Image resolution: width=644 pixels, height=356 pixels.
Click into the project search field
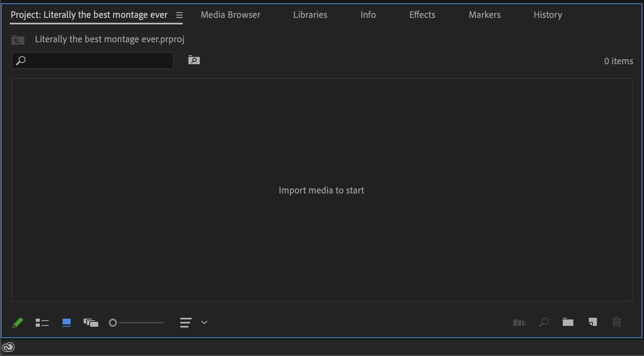pyautogui.click(x=93, y=61)
